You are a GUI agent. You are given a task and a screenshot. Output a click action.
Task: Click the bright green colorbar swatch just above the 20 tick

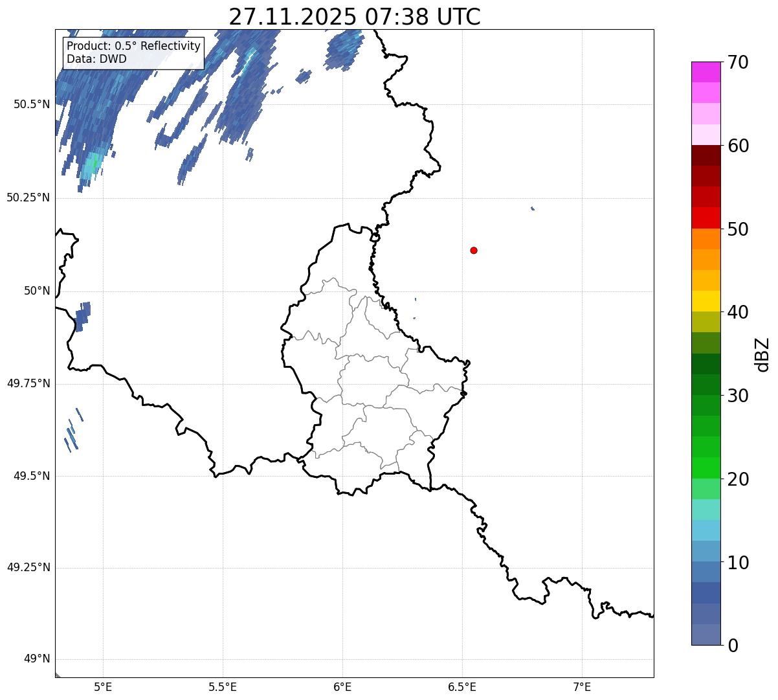tap(706, 468)
